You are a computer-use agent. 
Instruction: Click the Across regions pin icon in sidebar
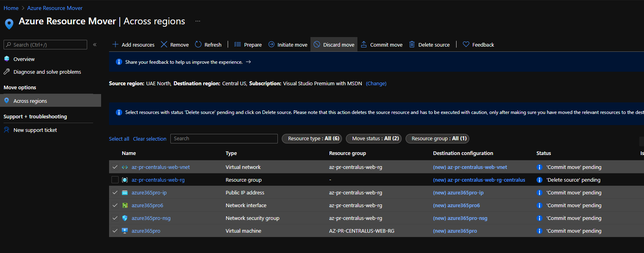7,101
